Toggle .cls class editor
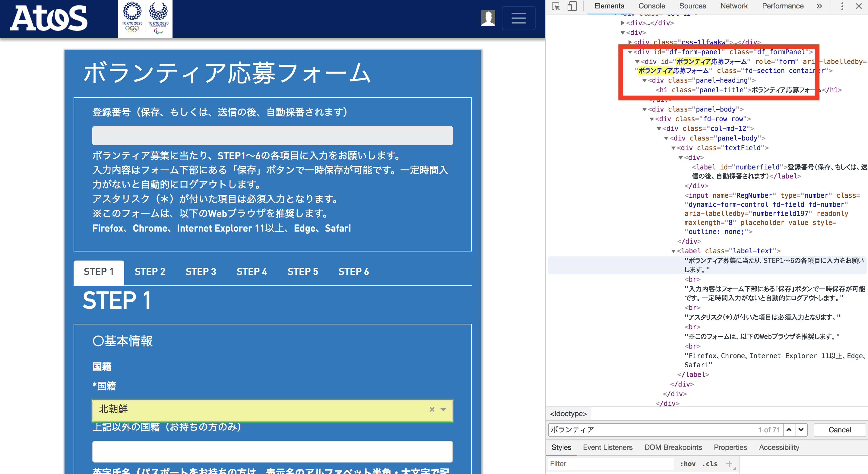Screen dimensions: 868x474 coord(710,464)
